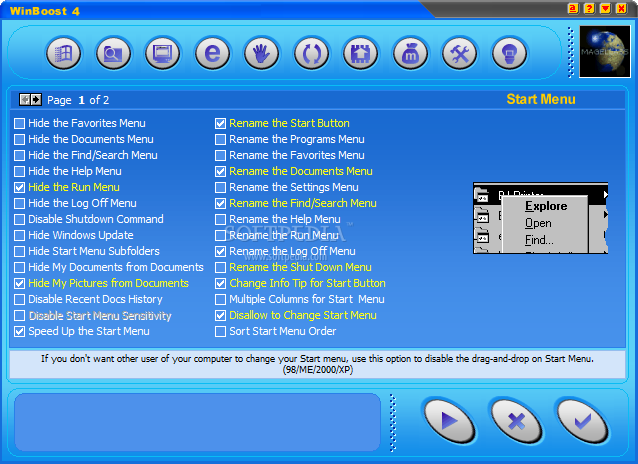Uncheck Rename the Log Off Menu
Viewport: 638px width, 464px height.
pos(220,251)
